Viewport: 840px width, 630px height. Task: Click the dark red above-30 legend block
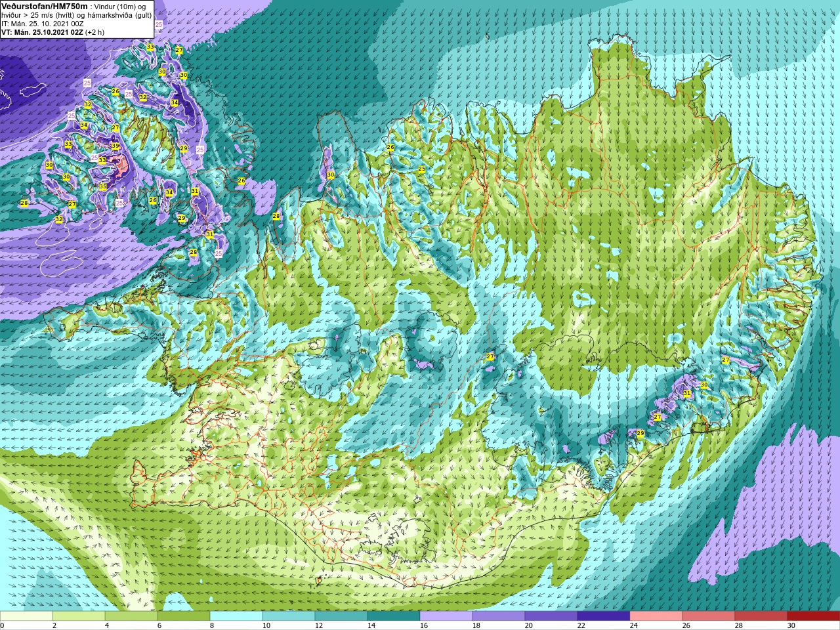(x=814, y=616)
